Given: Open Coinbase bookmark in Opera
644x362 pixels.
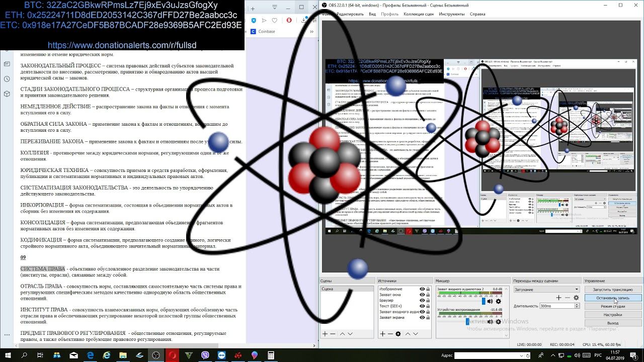Looking at the screenshot, I should [x=262, y=31].
